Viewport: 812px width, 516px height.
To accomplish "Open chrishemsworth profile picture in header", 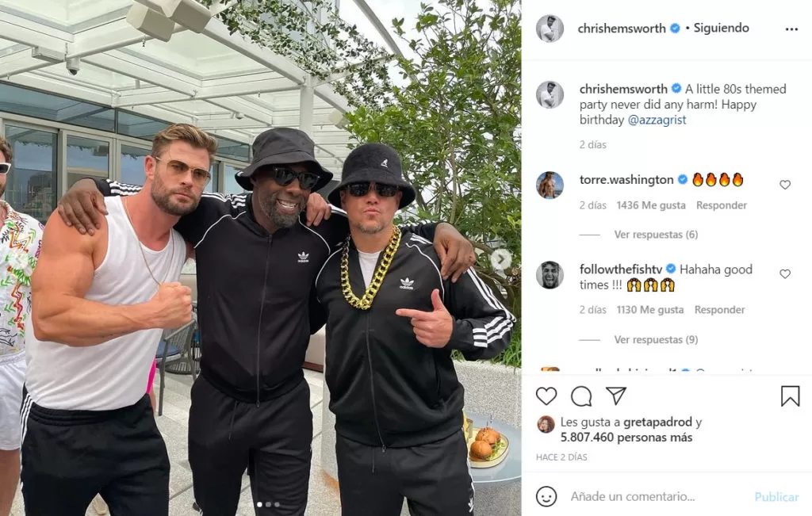I will coord(550,29).
